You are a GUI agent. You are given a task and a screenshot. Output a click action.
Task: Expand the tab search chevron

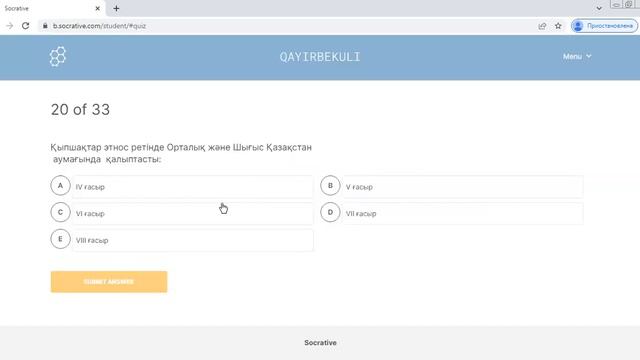[x=599, y=8]
